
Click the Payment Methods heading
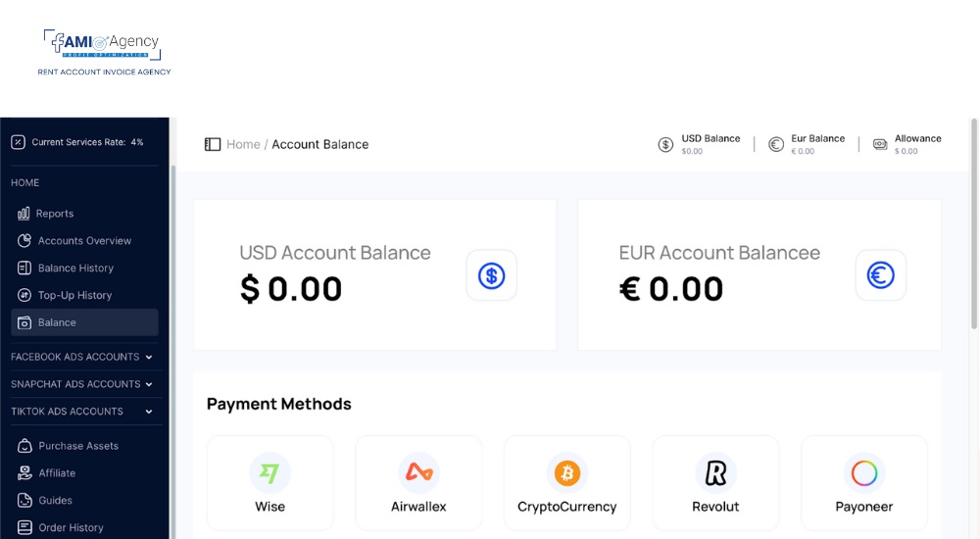(x=278, y=404)
